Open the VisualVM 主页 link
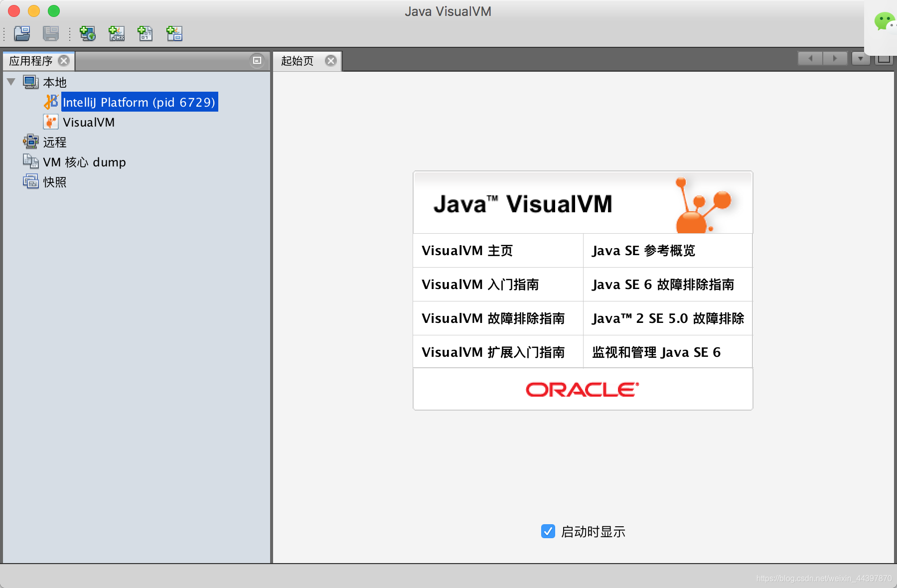Image resolution: width=897 pixels, height=588 pixels. tap(467, 251)
